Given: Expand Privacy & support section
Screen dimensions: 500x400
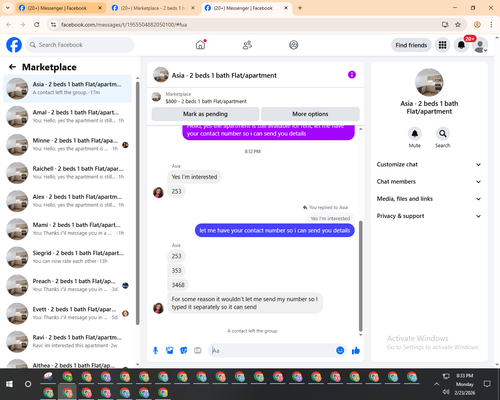Looking at the screenshot, I should [429, 216].
